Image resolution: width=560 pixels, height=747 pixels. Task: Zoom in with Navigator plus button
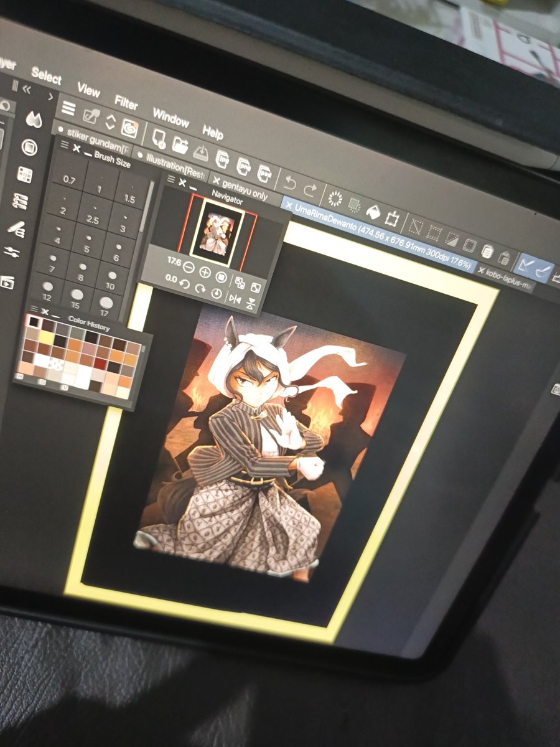pyautogui.click(x=206, y=272)
